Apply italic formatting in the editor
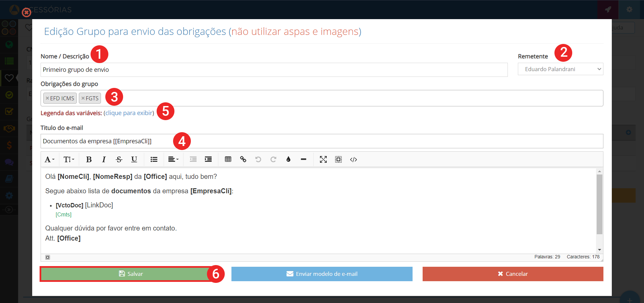The image size is (644, 303). click(x=104, y=159)
